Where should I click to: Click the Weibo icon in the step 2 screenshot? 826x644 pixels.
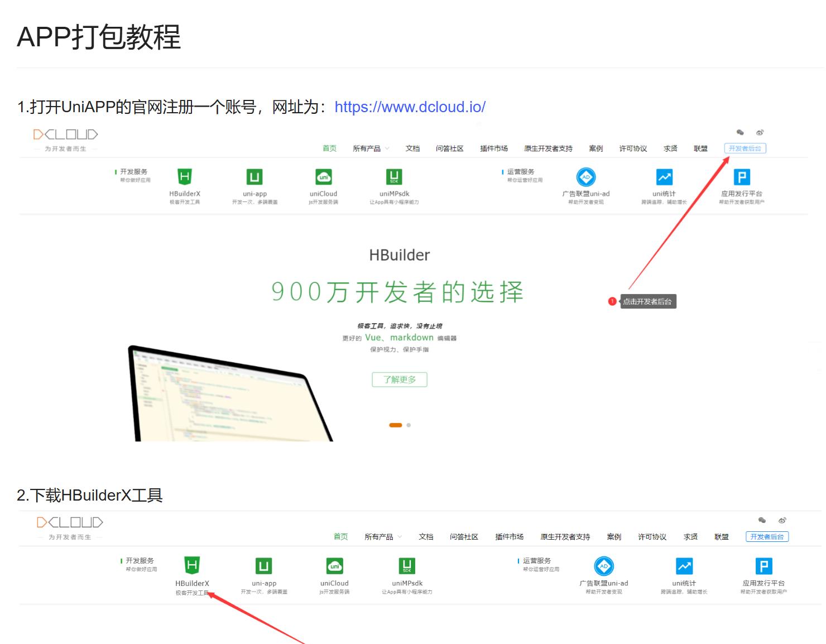pyautogui.click(x=782, y=520)
